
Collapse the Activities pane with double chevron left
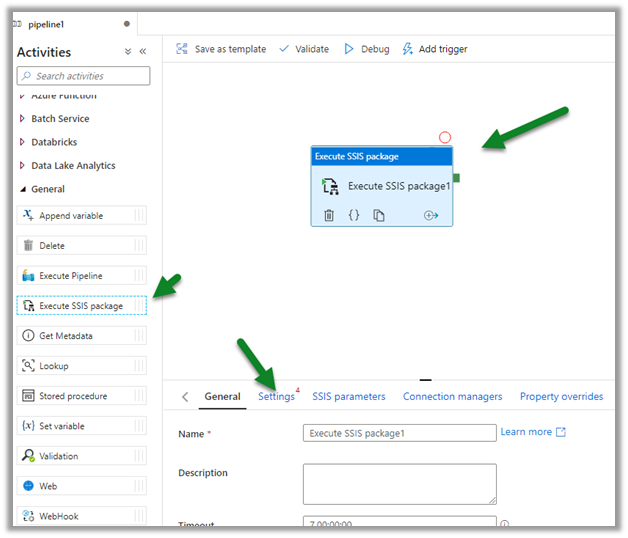tap(143, 52)
